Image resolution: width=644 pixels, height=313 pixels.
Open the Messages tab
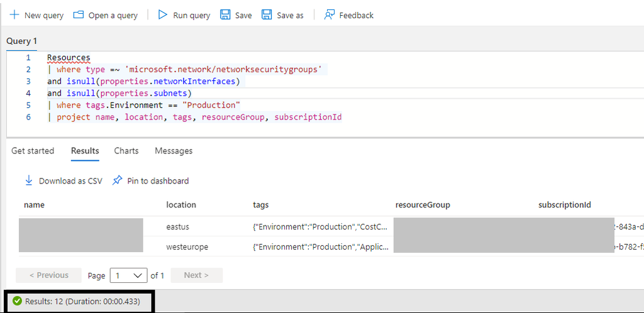pyautogui.click(x=174, y=151)
